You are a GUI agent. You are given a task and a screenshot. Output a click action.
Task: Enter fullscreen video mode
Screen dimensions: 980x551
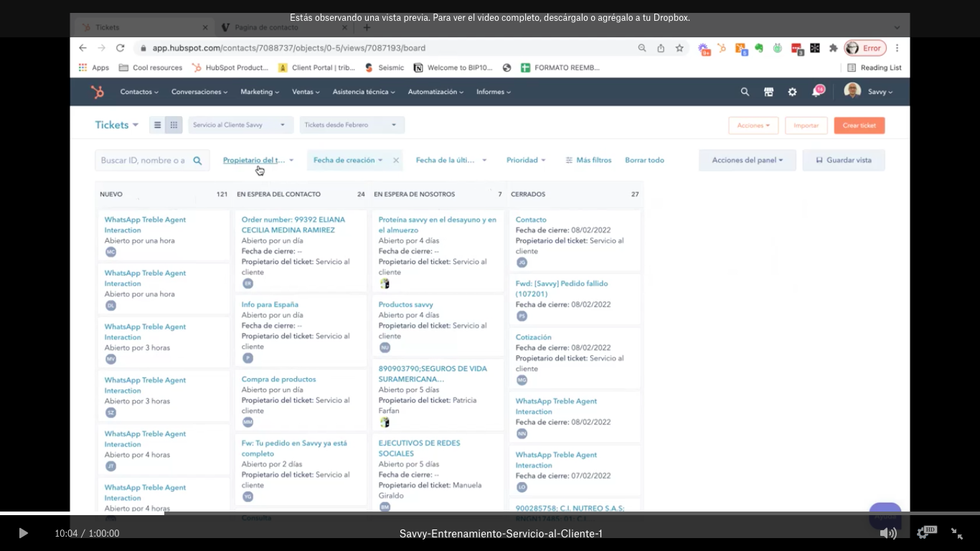pos(957,533)
